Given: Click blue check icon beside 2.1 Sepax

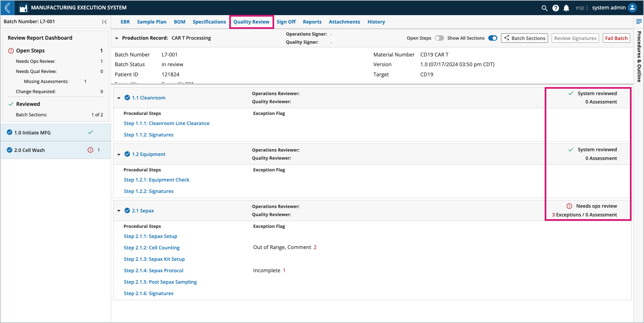Looking at the screenshot, I should point(127,210).
